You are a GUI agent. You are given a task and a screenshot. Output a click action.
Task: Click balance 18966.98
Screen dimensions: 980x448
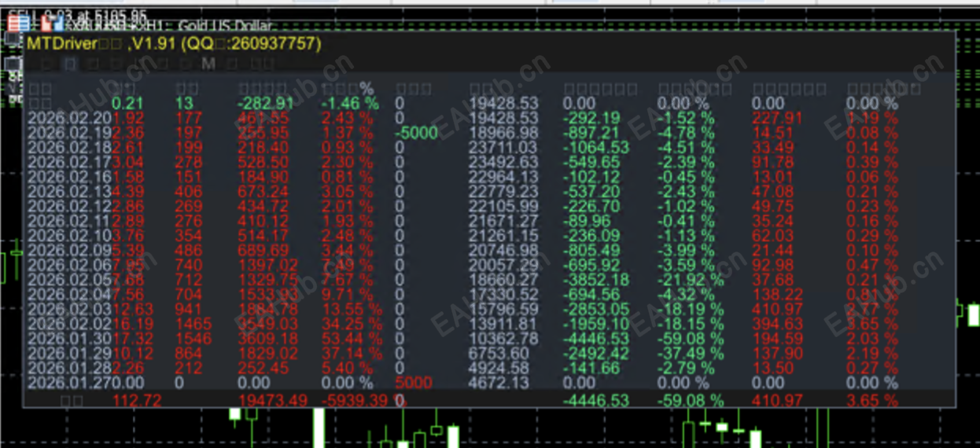click(504, 133)
